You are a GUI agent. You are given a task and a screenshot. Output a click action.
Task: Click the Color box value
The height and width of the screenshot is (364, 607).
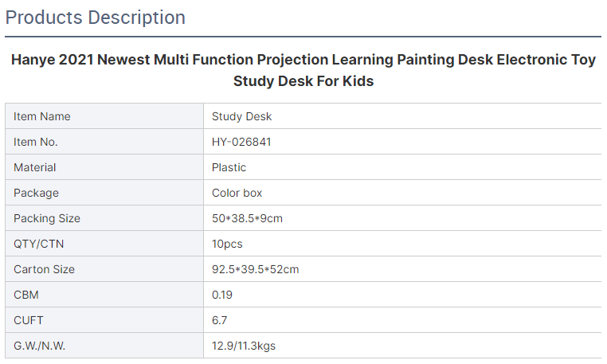(x=237, y=193)
